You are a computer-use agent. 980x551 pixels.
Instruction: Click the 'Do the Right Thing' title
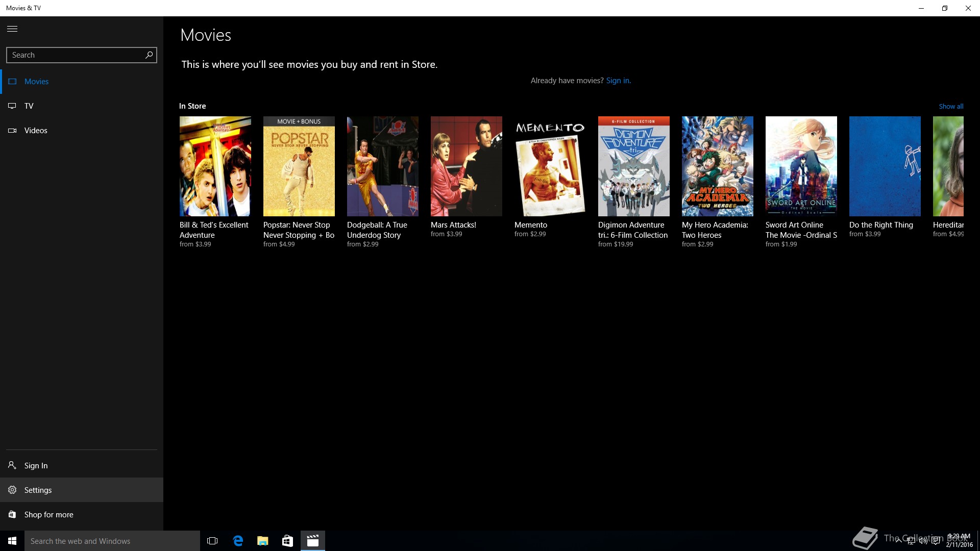point(881,224)
